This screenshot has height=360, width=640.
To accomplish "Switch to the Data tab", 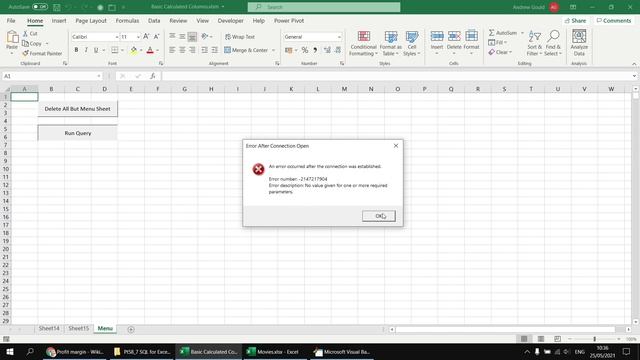I will (x=154, y=20).
